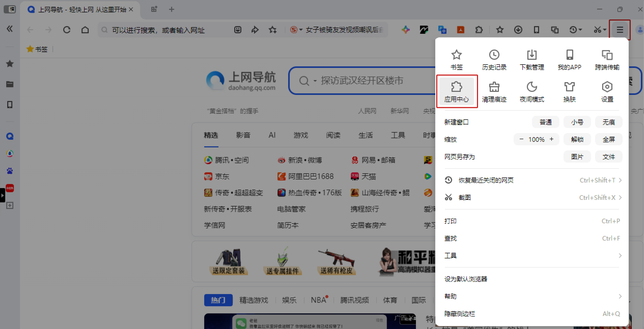This screenshot has height=329, width=644.
Task: Close the 上网导航 tab
Action: (x=131, y=10)
